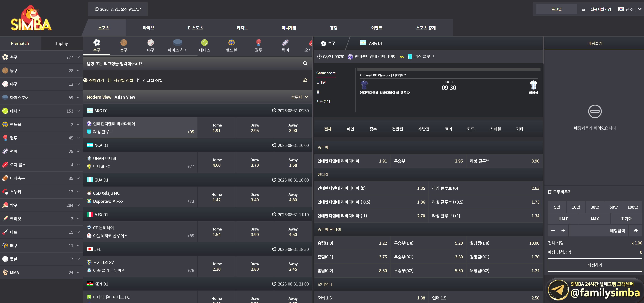Expand the 축구 777 sidebar category
The image size is (644, 303).
click(41, 57)
